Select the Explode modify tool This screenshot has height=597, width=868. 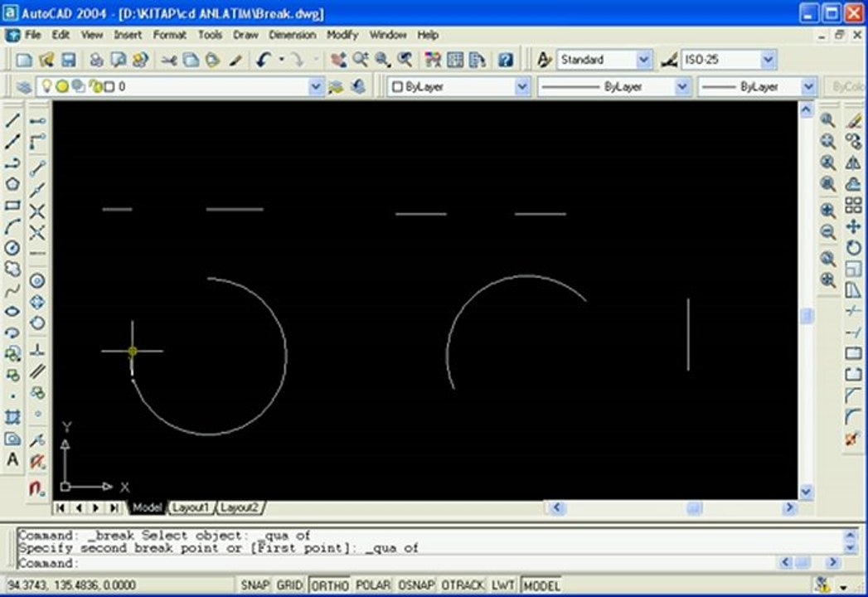(853, 439)
